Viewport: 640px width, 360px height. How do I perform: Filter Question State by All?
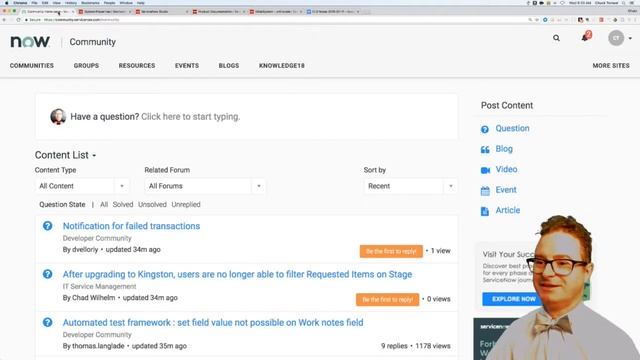pyautogui.click(x=104, y=204)
